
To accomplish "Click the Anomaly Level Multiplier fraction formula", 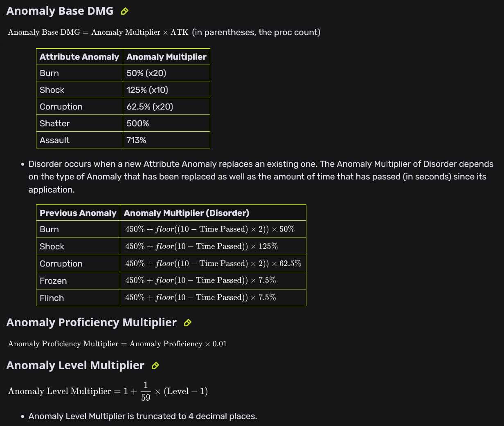I will tap(108, 391).
